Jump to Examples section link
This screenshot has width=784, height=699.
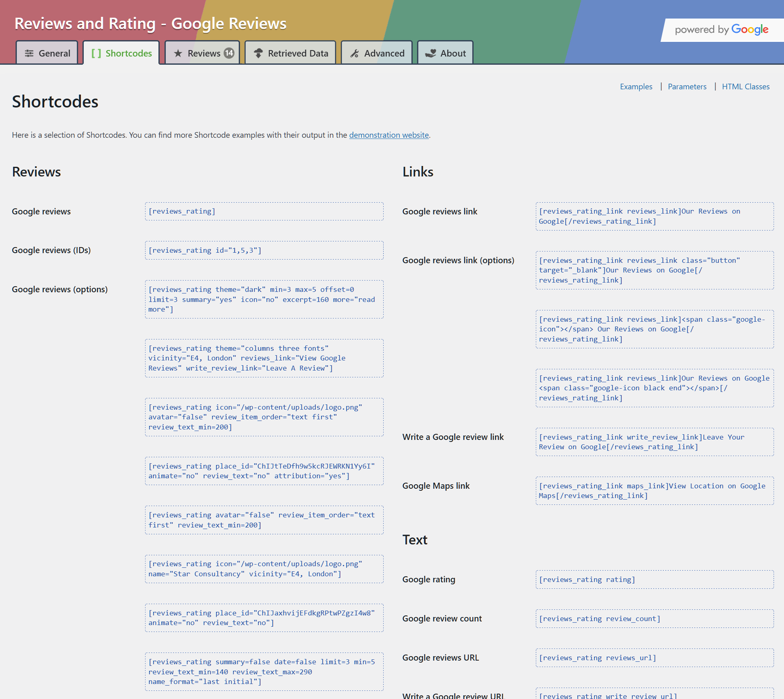[x=636, y=86]
